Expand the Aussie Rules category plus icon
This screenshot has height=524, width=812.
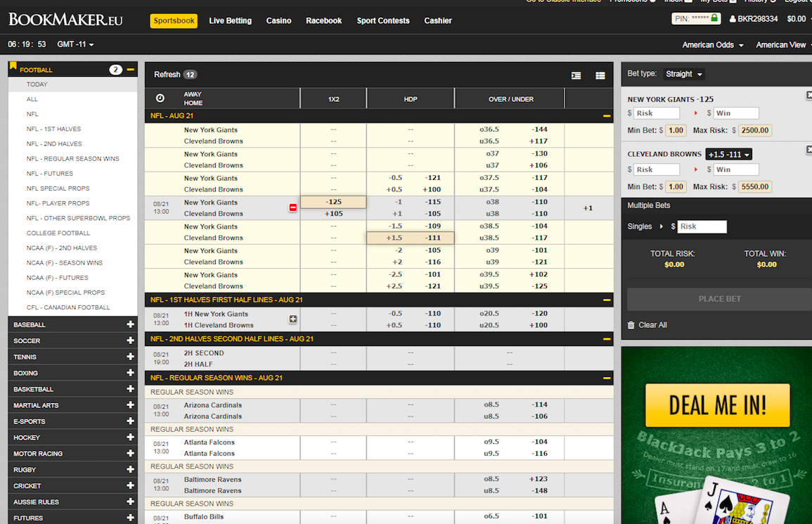point(131,501)
